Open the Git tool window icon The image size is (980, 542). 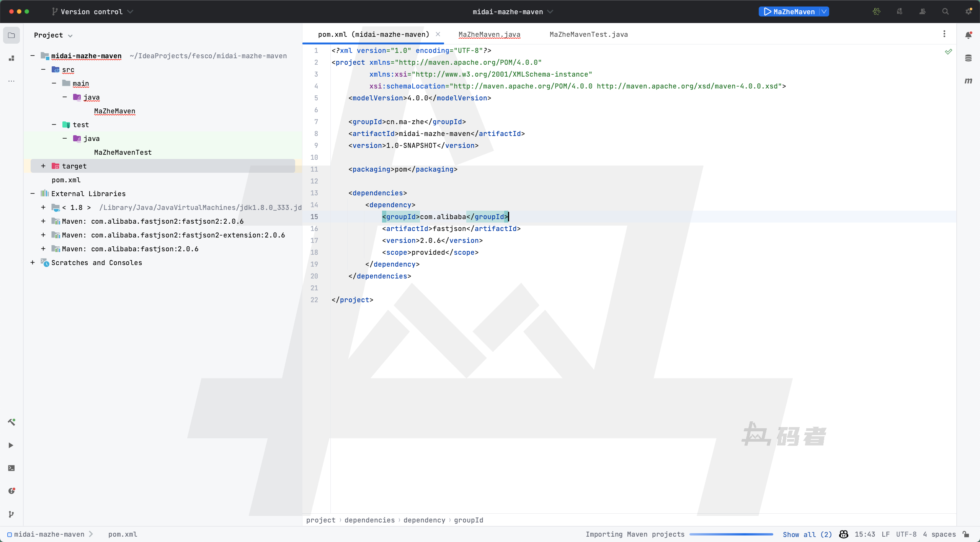[x=11, y=514]
